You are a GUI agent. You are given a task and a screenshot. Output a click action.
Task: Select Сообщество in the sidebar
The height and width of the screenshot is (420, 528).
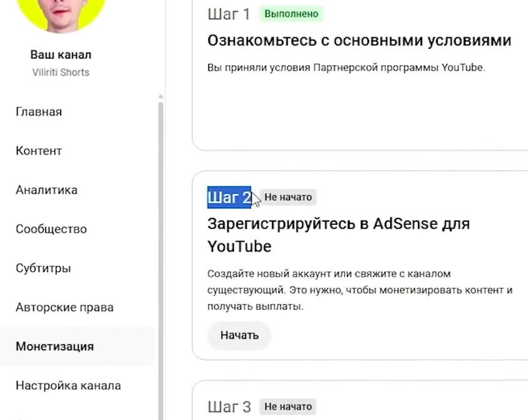(51, 229)
